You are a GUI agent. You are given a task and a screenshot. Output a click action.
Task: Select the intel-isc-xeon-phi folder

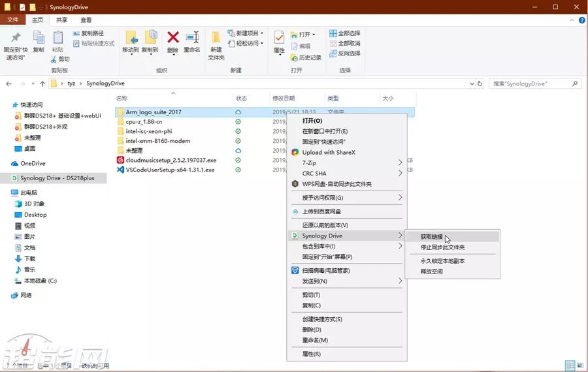pos(149,131)
